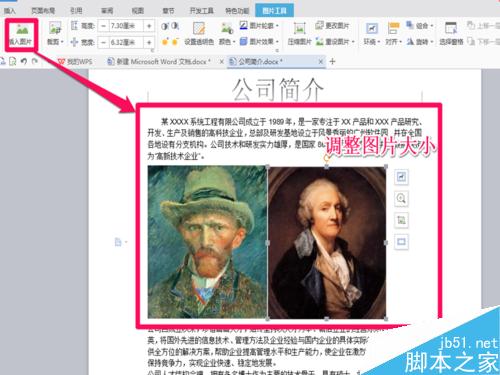The image size is (500, 375).
Task: Select the 设置透明色 transparent color tool
Action: [199, 34]
